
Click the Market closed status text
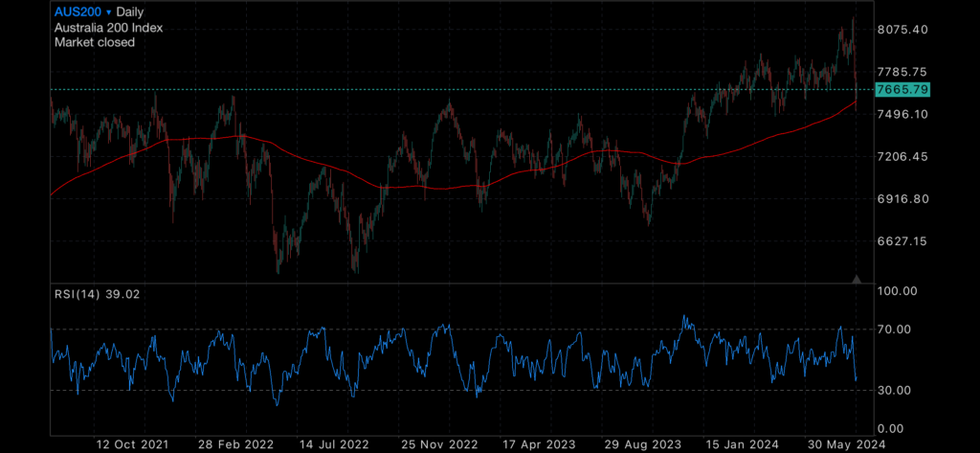pyautogui.click(x=95, y=42)
